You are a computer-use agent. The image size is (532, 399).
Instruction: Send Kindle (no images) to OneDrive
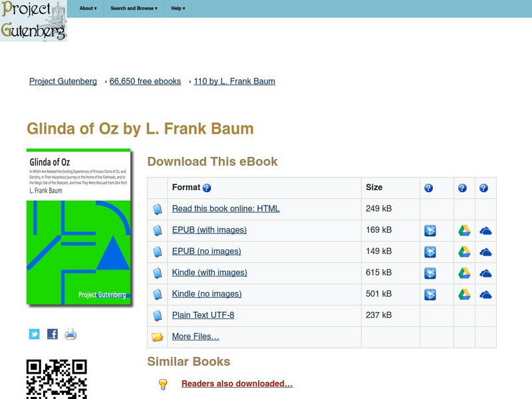(x=485, y=295)
